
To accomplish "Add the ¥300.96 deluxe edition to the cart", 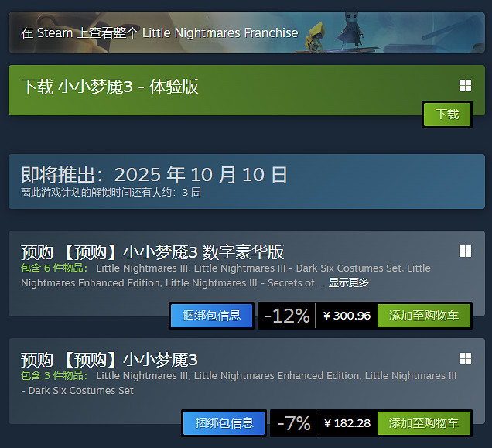I will pos(424,316).
